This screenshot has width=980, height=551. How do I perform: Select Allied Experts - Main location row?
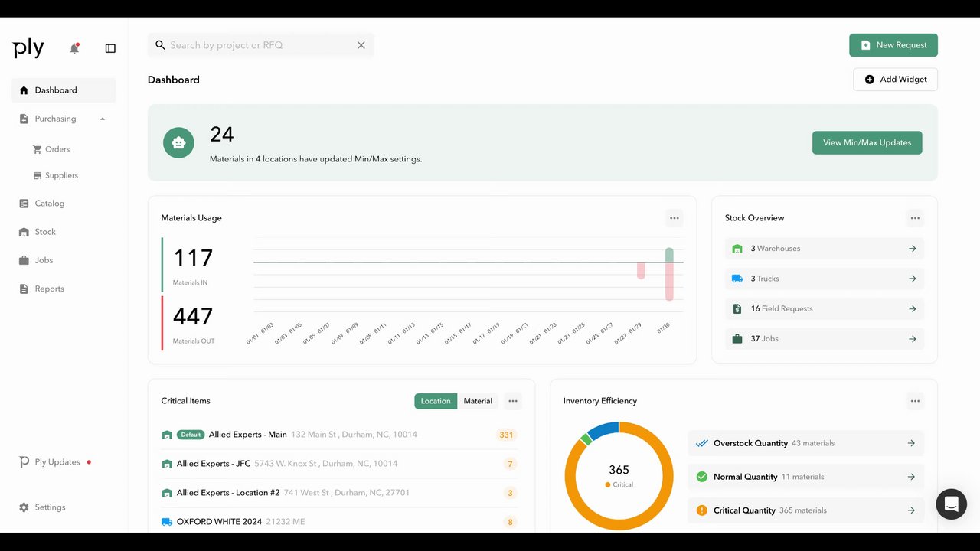coord(339,435)
